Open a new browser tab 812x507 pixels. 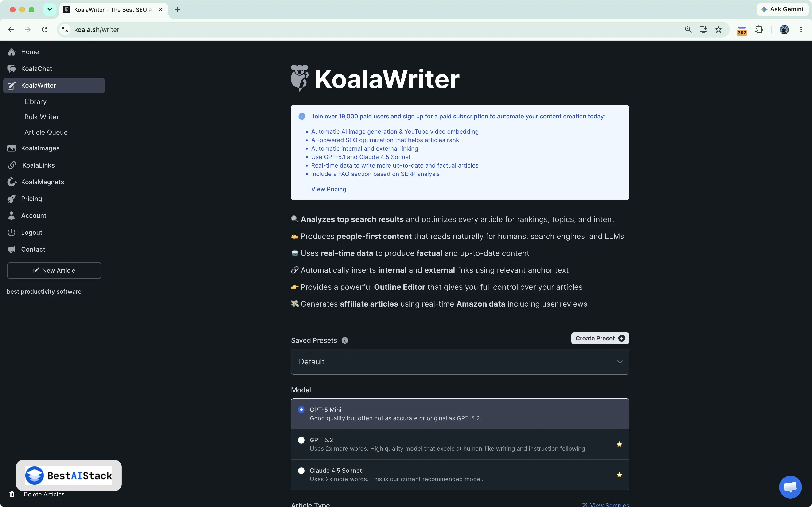pos(178,9)
